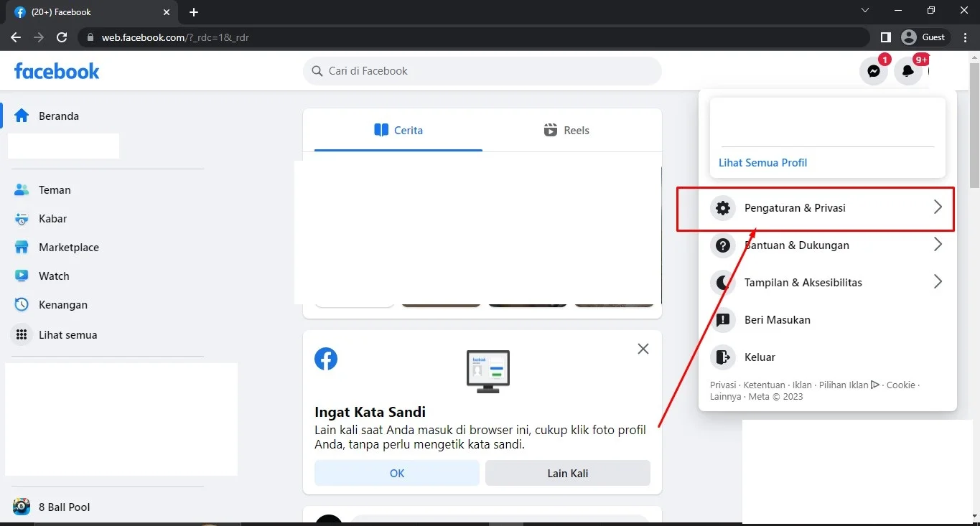This screenshot has width=980, height=526.
Task: Open the Messenger chat icon
Action: tap(874, 71)
